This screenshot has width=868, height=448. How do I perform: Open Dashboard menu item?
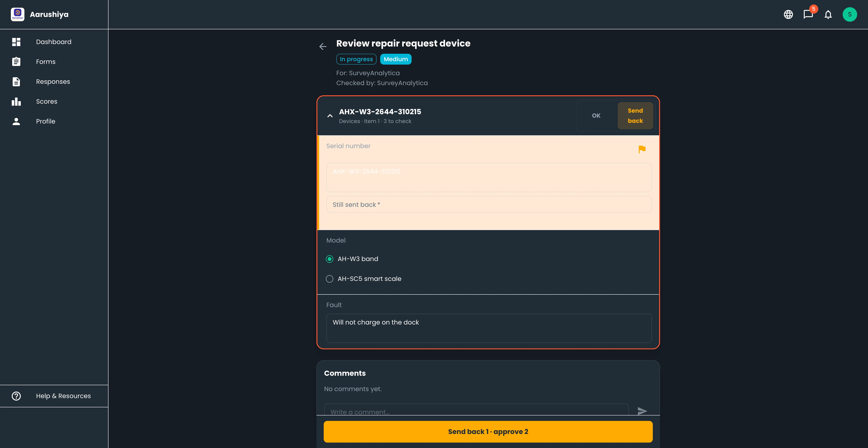click(54, 42)
